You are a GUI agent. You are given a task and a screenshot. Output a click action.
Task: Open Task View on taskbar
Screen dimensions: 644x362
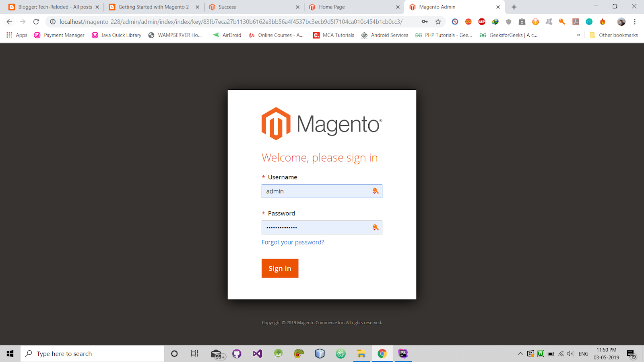coord(194,354)
